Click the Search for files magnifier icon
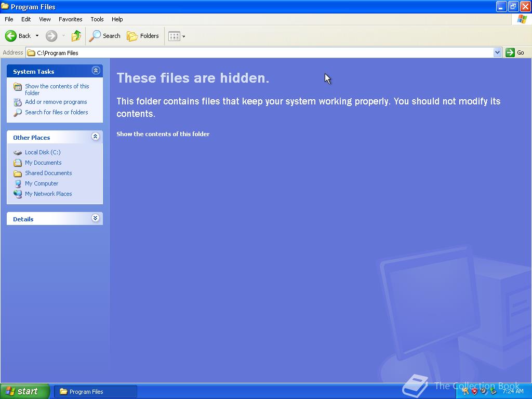The height and width of the screenshot is (399, 532). (18, 113)
